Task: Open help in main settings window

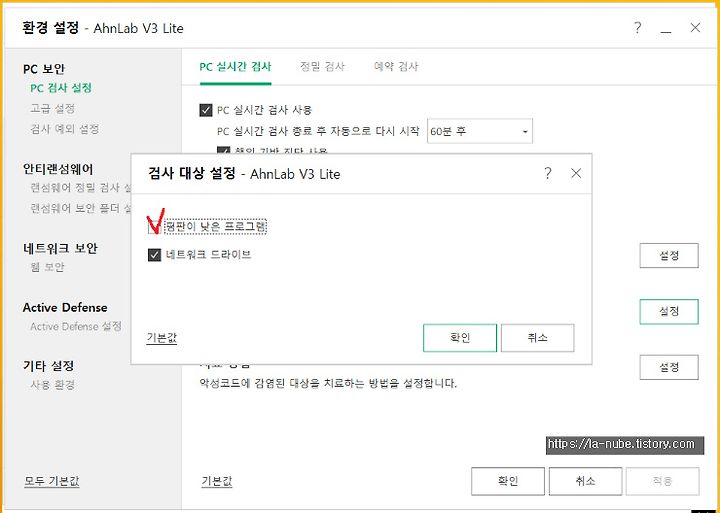Action: [x=637, y=28]
